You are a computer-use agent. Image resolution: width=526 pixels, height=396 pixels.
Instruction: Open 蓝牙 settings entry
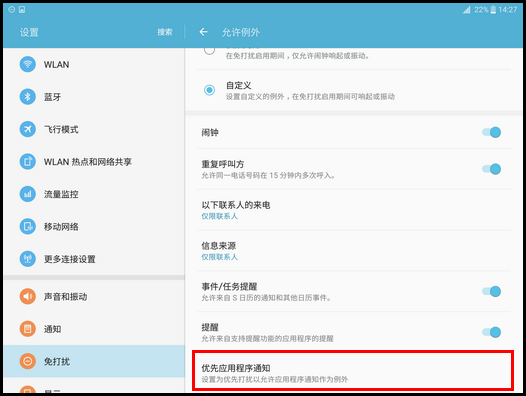tap(94, 97)
